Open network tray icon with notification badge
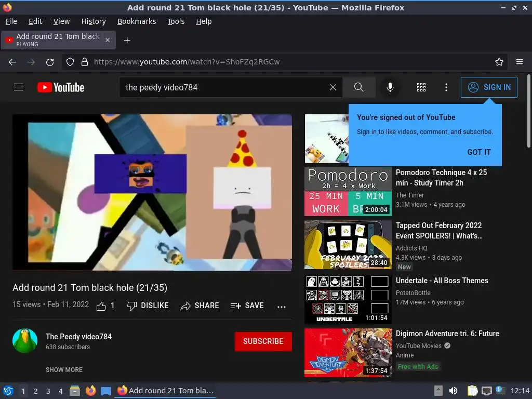 click(500, 391)
